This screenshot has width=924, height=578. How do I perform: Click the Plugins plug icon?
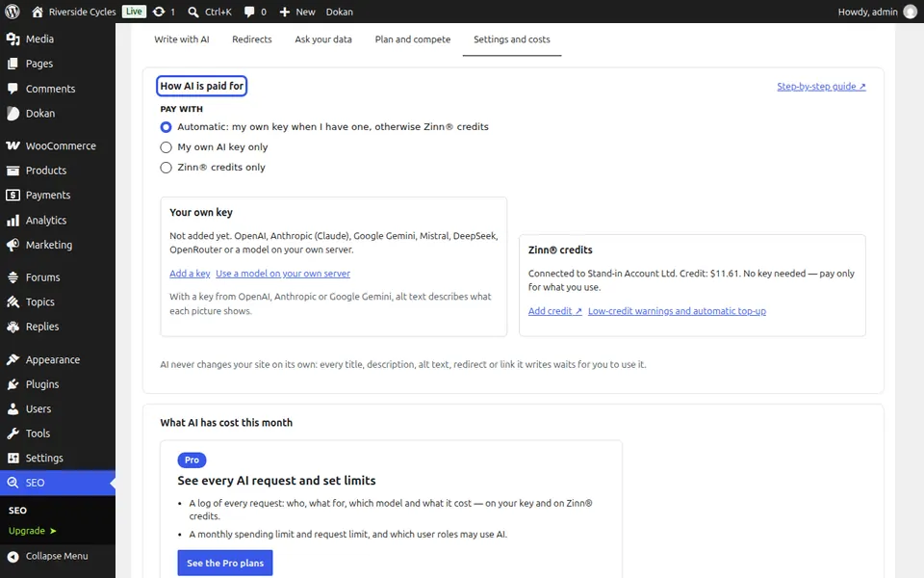[13, 384]
